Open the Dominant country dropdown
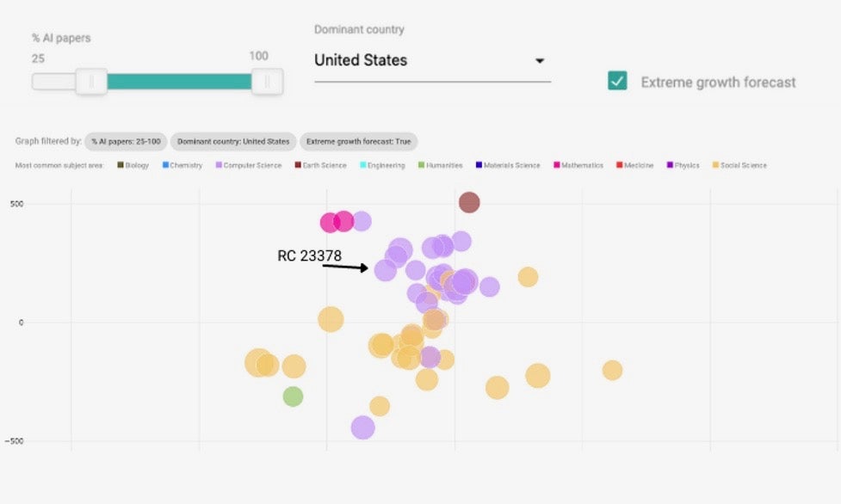Image resolution: width=841 pixels, height=504 pixels. coord(540,61)
